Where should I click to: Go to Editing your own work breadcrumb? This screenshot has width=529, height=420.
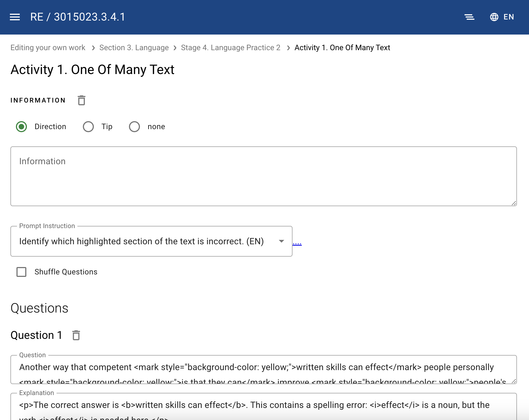(48, 48)
